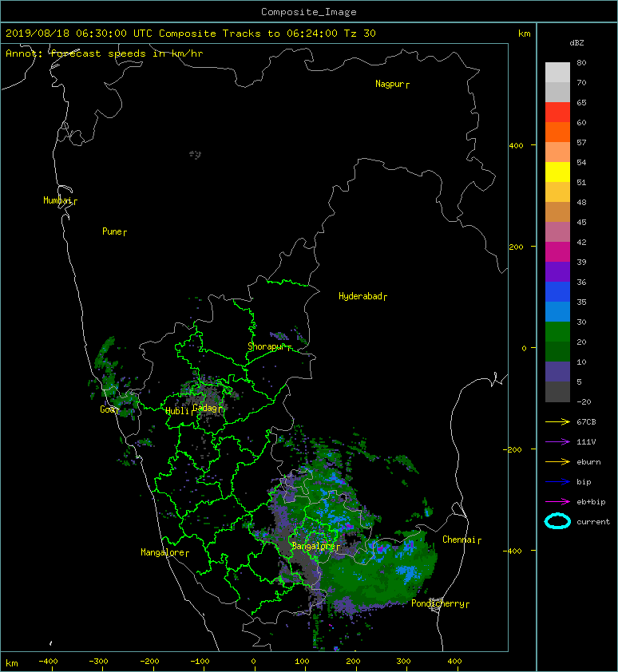Image resolution: width=618 pixels, height=672 pixels.
Task: Select the Hyderabad city label
Action: coord(360,296)
